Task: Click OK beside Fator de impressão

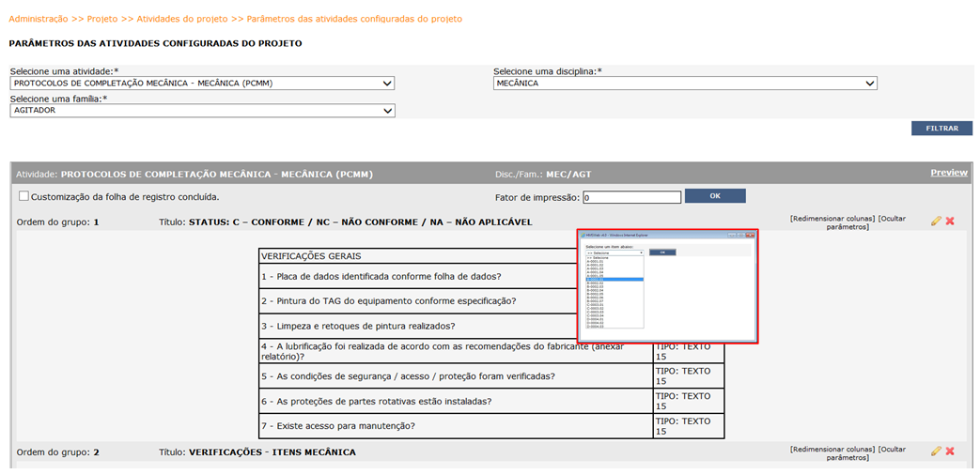Action: 715,196
